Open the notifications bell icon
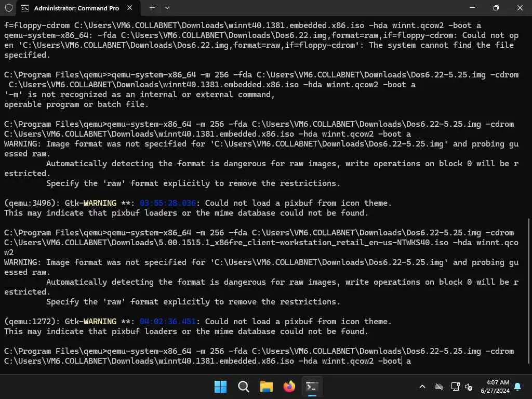 518,387
